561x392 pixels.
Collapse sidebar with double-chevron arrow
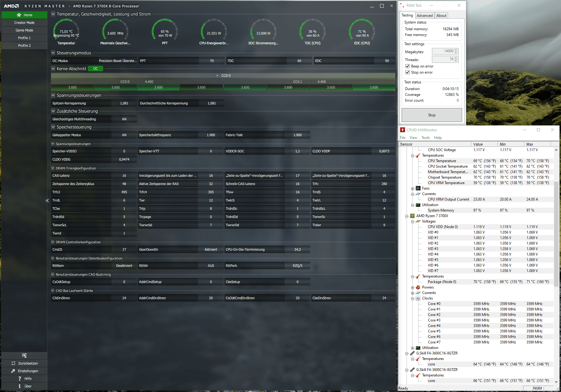click(x=47, y=201)
